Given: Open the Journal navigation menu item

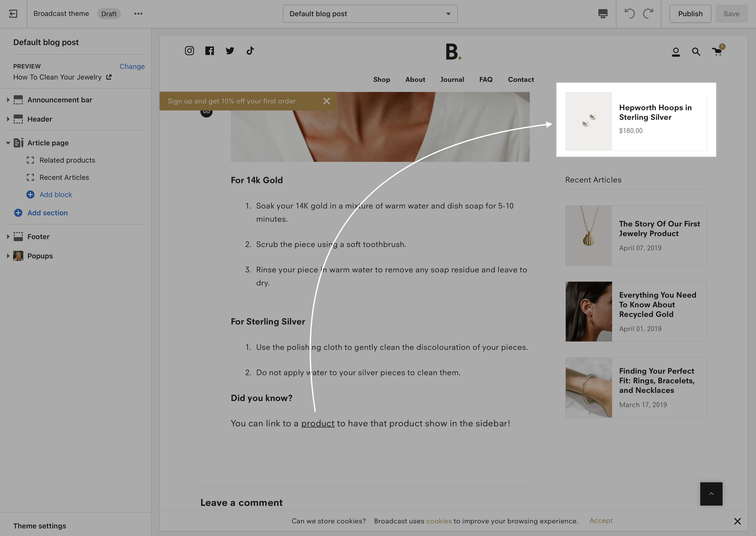Looking at the screenshot, I should pos(452,79).
